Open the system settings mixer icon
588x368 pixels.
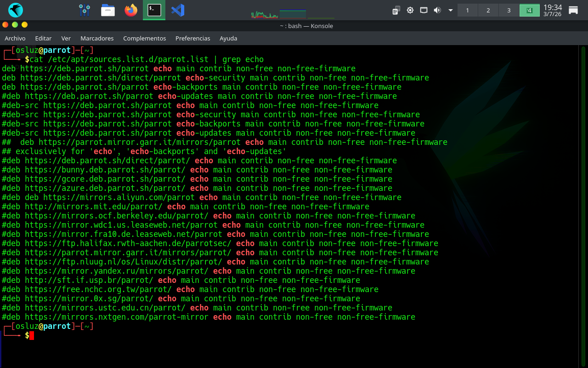tap(85, 10)
